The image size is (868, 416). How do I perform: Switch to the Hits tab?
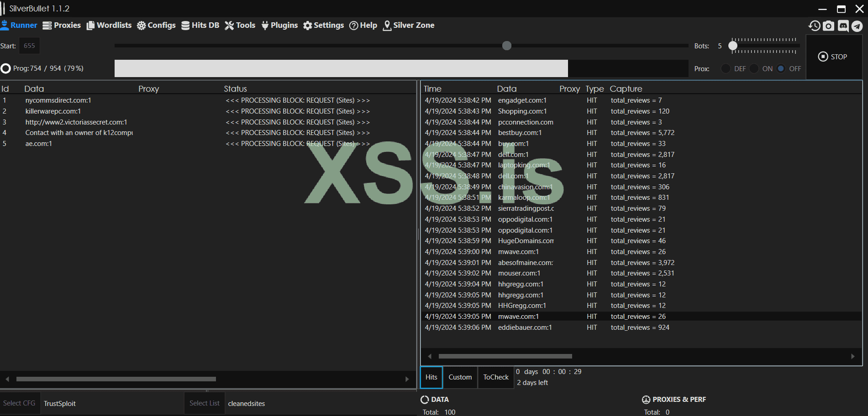click(x=431, y=377)
